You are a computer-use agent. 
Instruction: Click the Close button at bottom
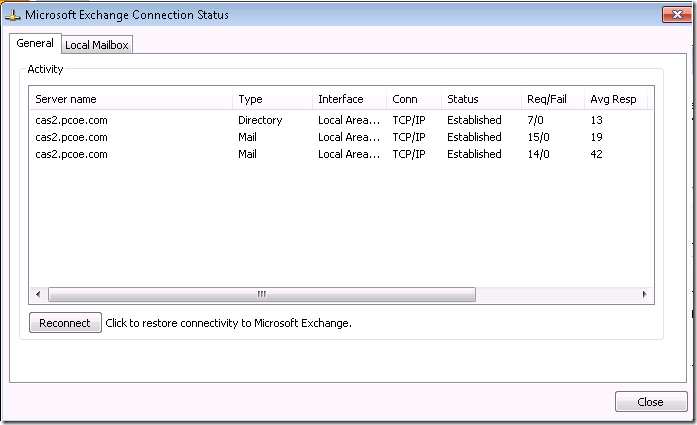(651, 402)
